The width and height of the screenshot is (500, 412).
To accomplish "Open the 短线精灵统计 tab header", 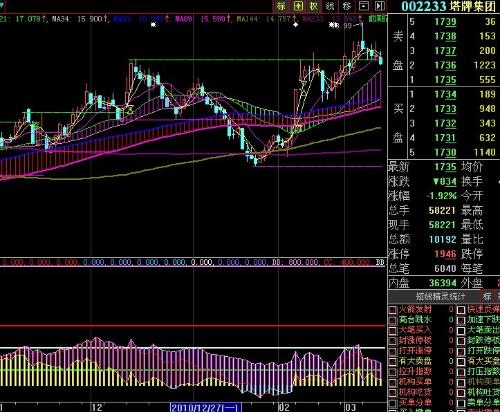I will point(440,296).
